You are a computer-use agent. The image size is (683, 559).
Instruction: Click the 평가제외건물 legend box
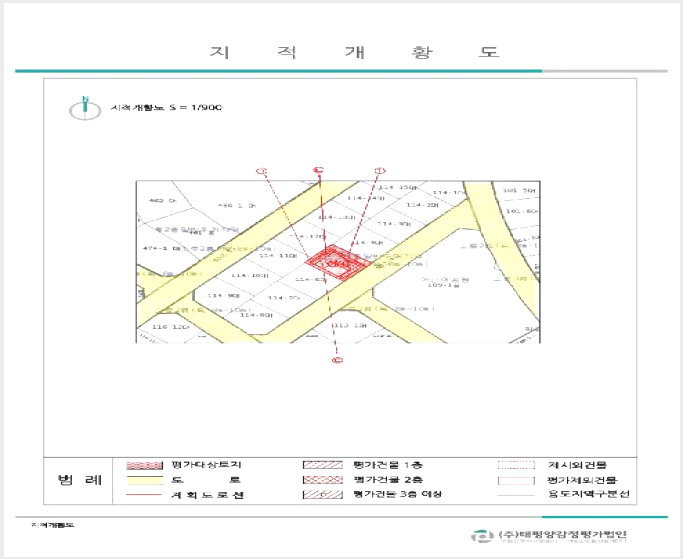click(516, 480)
